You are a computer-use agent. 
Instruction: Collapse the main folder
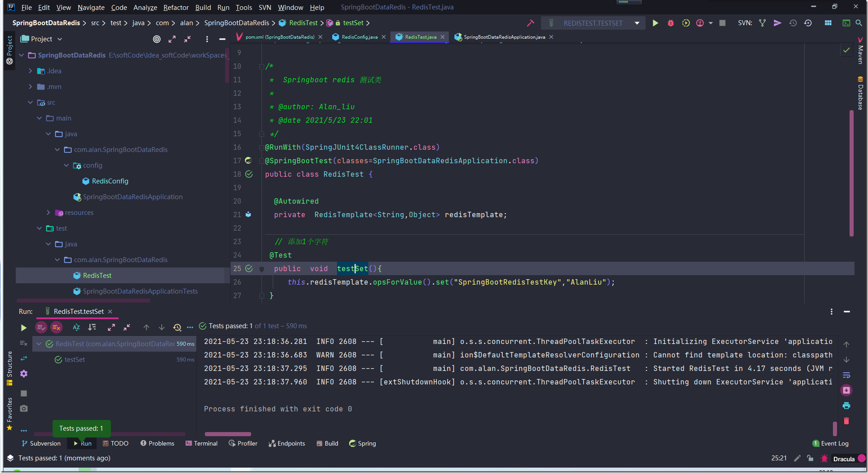(x=39, y=118)
